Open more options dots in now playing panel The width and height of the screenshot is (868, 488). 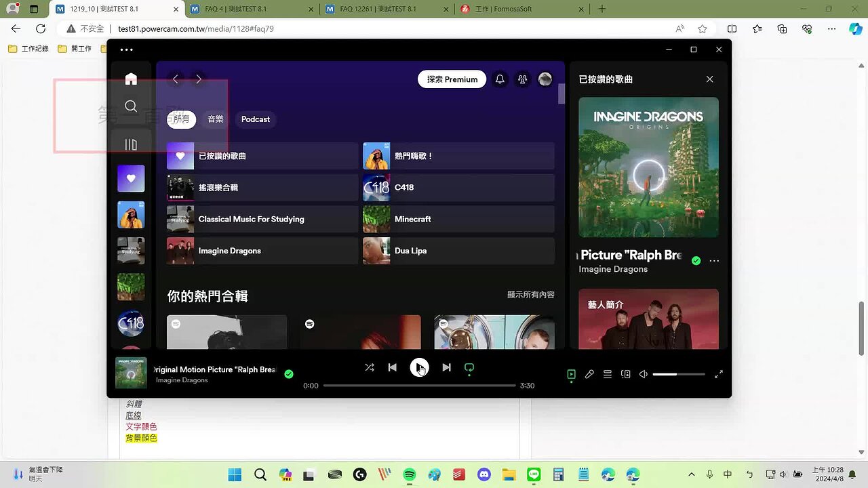click(x=714, y=261)
